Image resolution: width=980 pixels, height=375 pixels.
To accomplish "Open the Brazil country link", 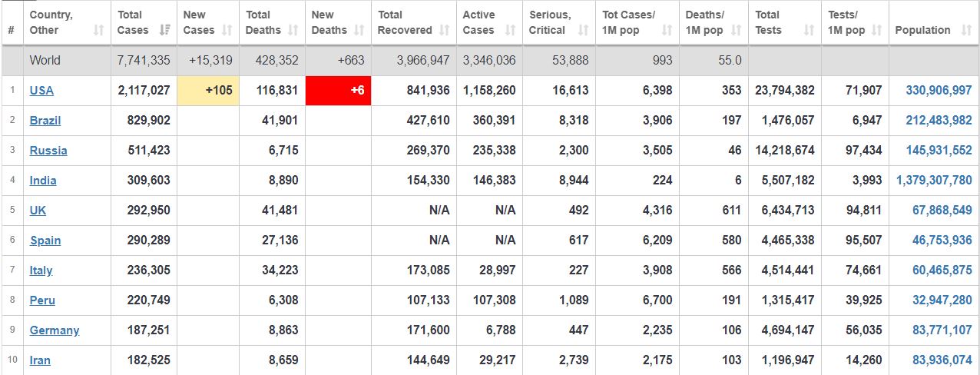I will tap(45, 120).
